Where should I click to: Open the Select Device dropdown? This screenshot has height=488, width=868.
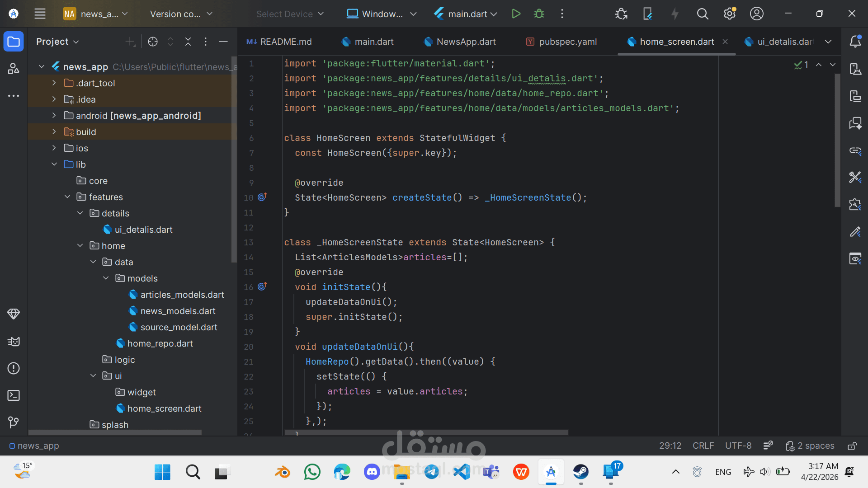tap(290, 14)
